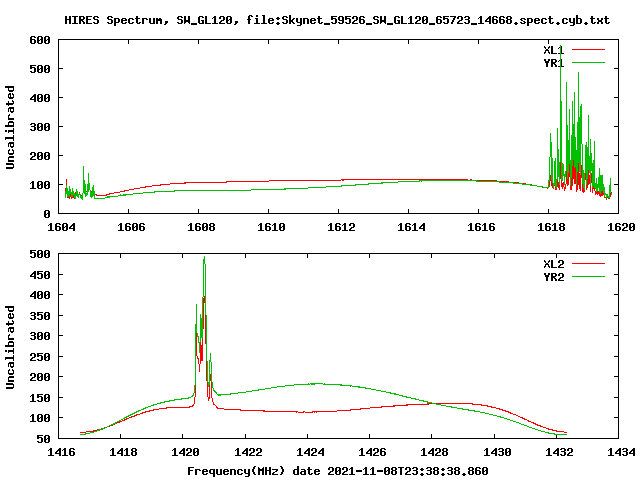The height and width of the screenshot is (480, 640).
Task: Click the 'Frequency(MHz) date' x-axis label
Action: pos(338,471)
